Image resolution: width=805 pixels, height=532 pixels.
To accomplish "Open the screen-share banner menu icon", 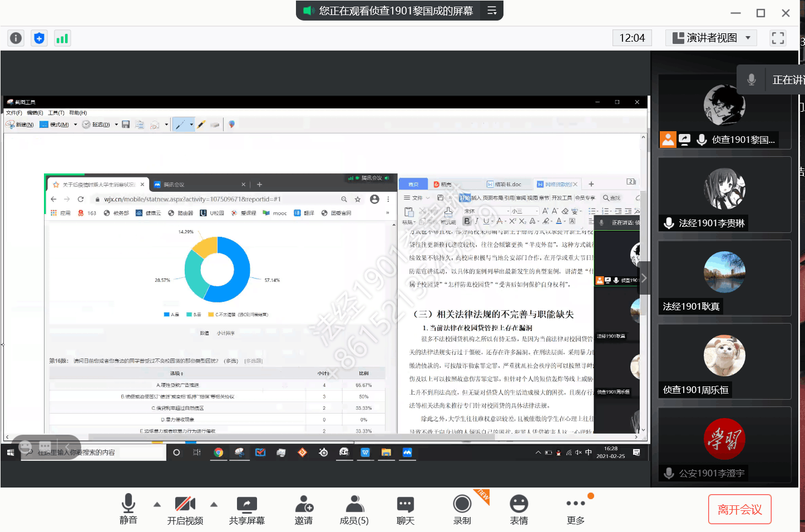I will [492, 11].
